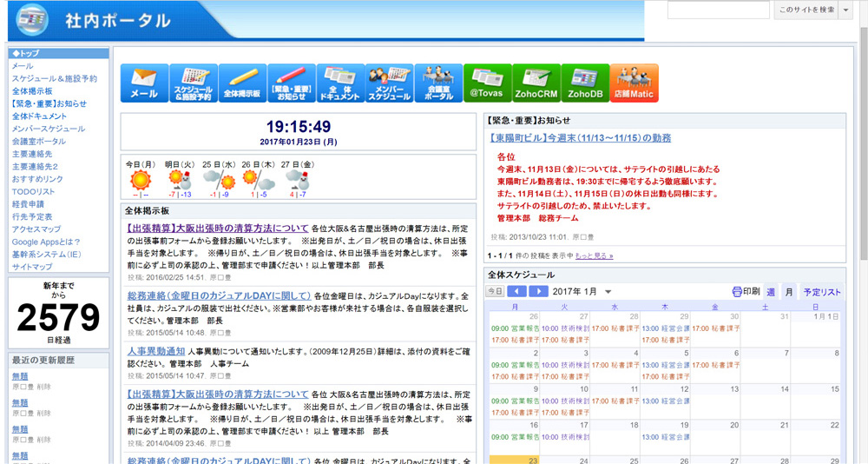Launch the 店舗Matic orange tile
The height and width of the screenshot is (464, 868).
coord(634,83)
